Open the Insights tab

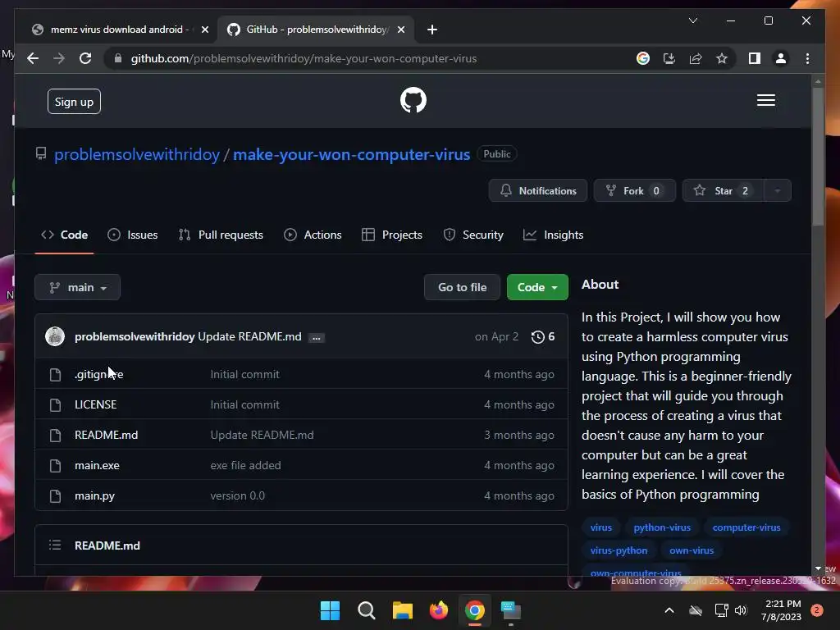[554, 235]
